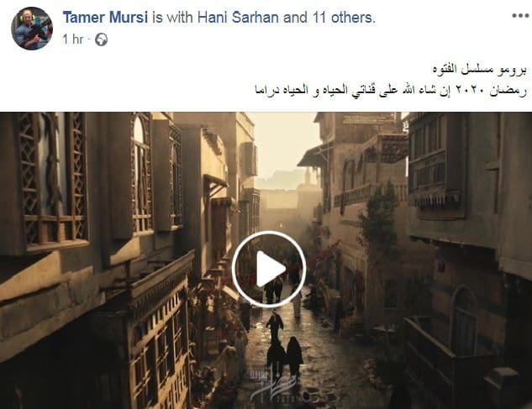Visit Hani Sarhan's tagged profile
The image size is (532, 409).
click(238, 18)
